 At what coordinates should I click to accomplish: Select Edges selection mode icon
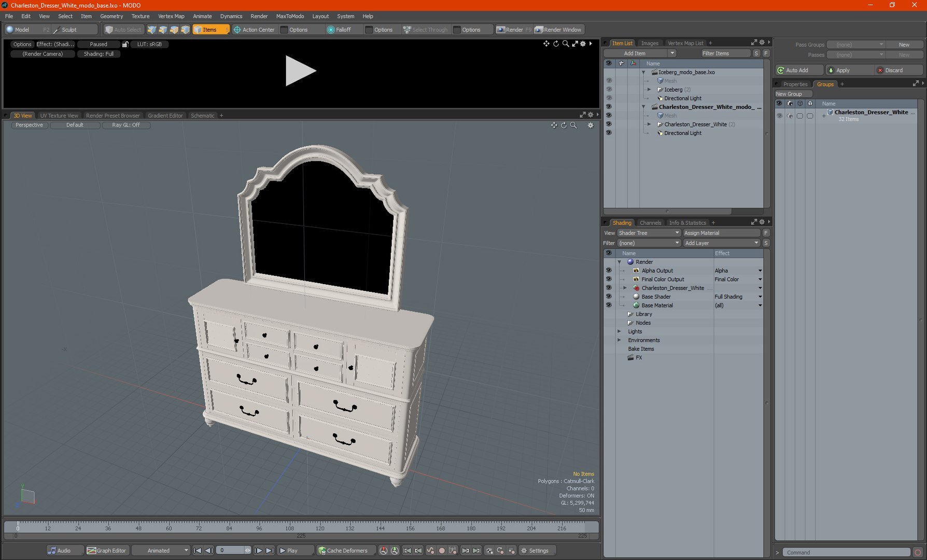[x=163, y=30]
